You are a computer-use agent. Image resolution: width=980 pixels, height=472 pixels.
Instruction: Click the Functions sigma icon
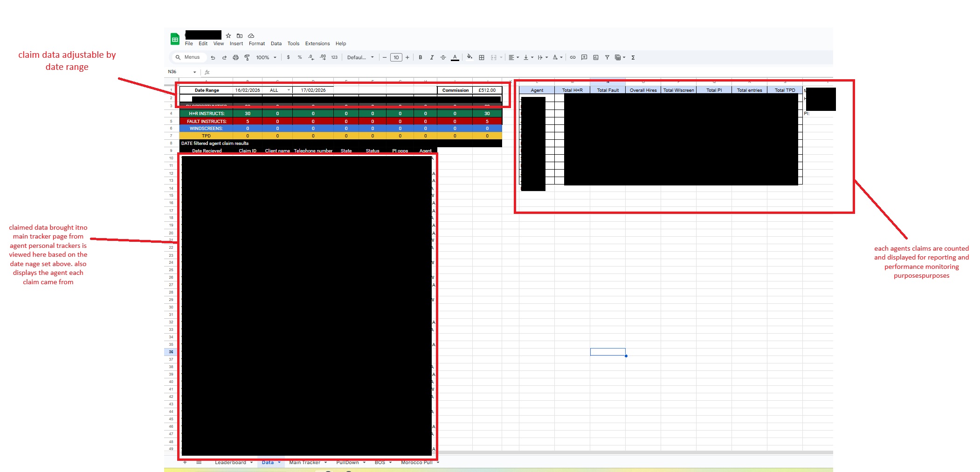pyautogui.click(x=633, y=57)
